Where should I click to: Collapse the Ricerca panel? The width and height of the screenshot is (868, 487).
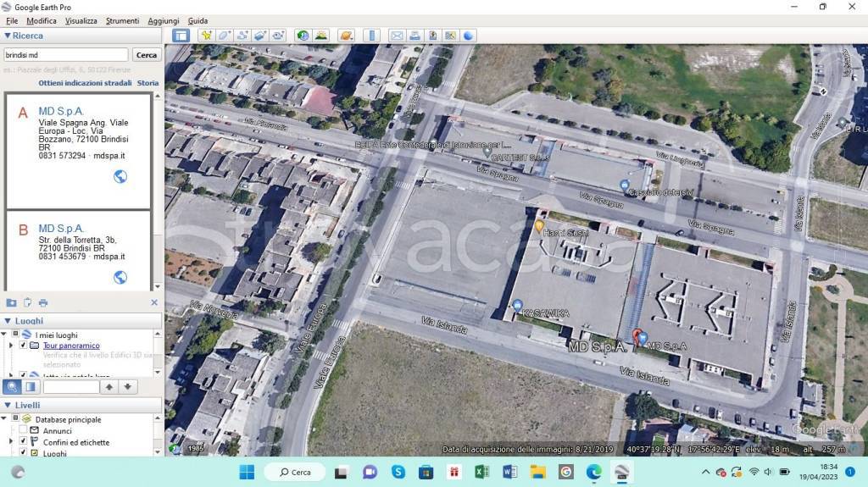7,36
